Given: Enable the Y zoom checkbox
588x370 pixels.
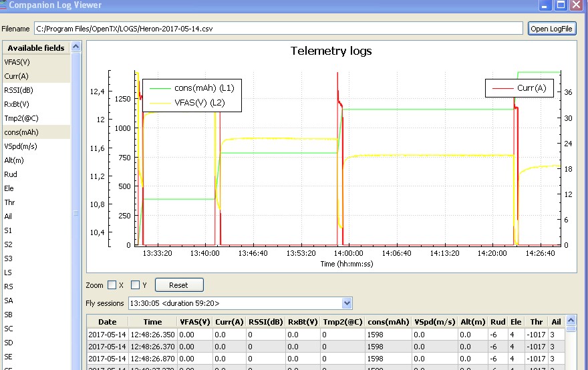Looking at the screenshot, I should (136, 285).
